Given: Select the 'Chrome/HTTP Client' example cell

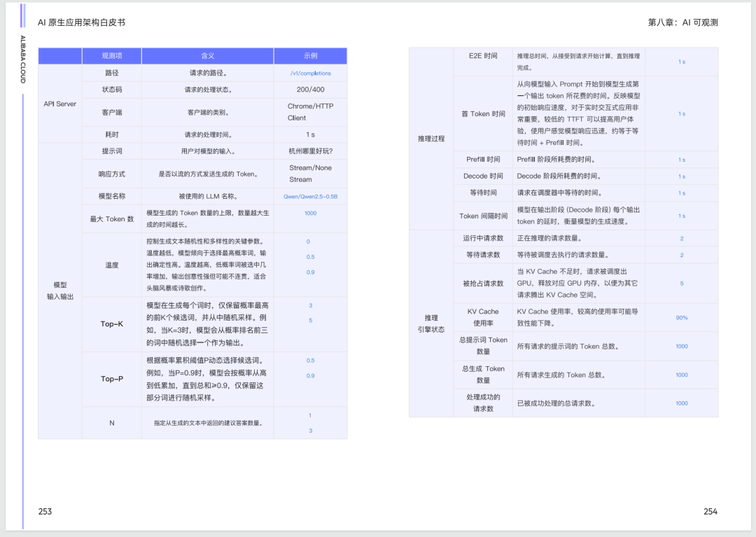Looking at the screenshot, I should click(311, 112).
